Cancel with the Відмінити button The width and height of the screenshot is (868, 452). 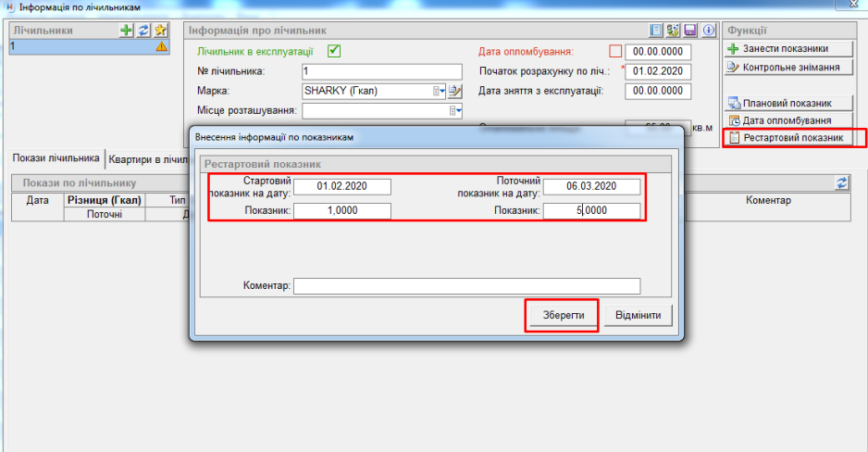point(639,316)
